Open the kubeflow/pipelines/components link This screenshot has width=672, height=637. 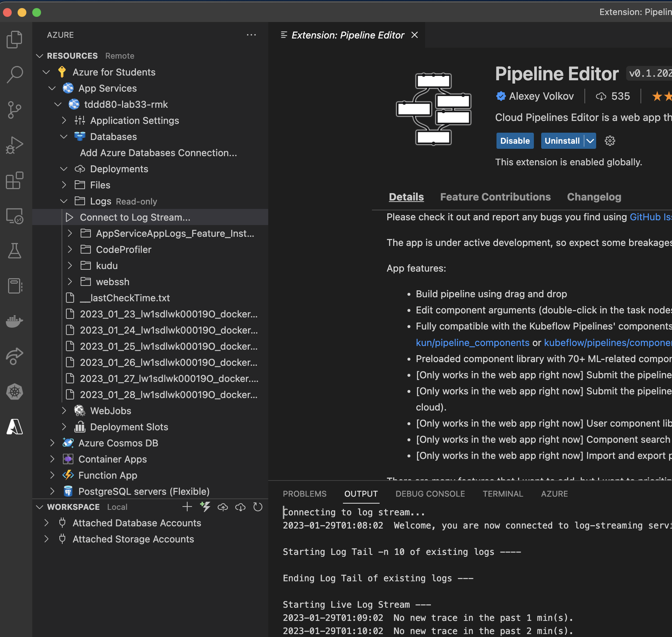tap(608, 343)
